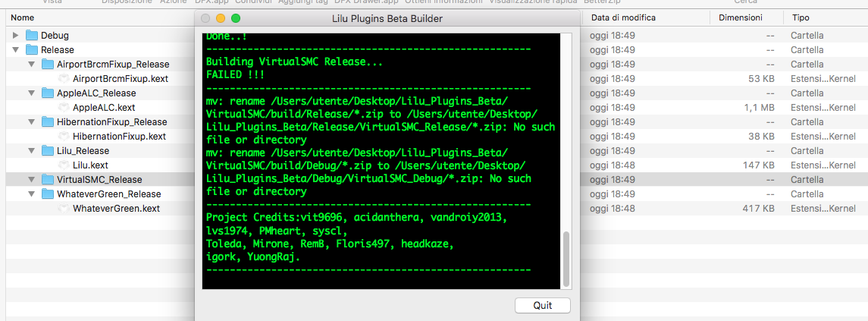The image size is (868, 321).
Task: Click the 147 KB size value
Action: (x=758, y=165)
